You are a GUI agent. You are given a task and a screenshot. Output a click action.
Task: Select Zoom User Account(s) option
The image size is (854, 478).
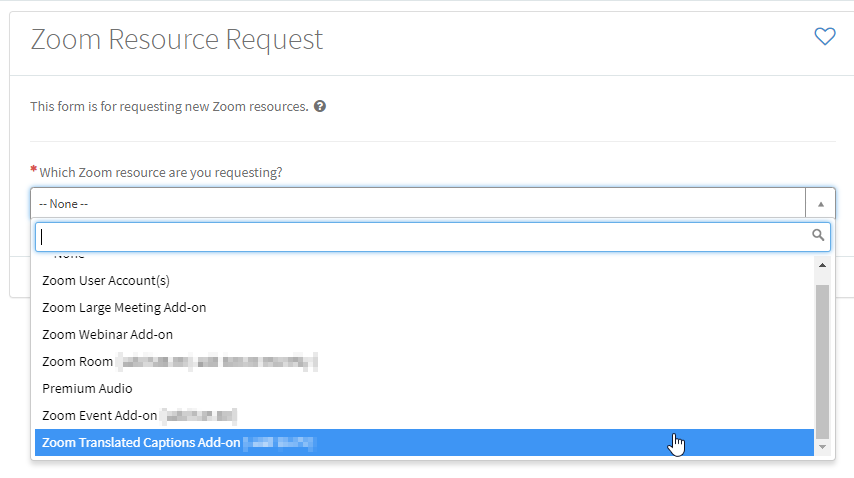click(x=106, y=281)
